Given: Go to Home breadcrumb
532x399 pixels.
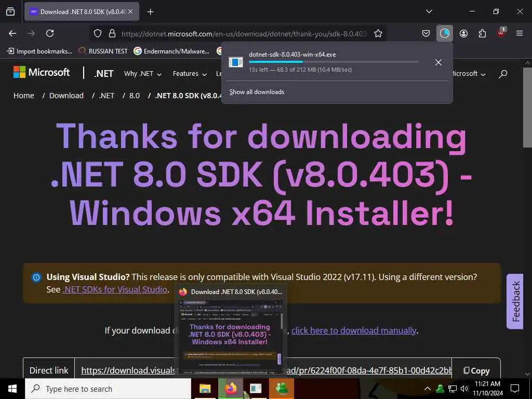Looking at the screenshot, I should point(24,96).
